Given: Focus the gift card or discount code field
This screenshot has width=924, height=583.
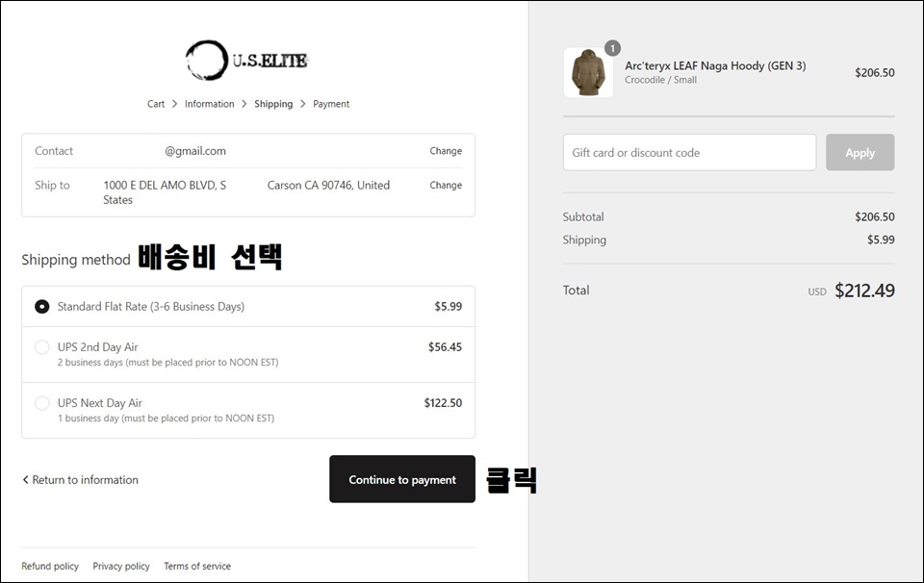Looking at the screenshot, I should click(x=689, y=153).
